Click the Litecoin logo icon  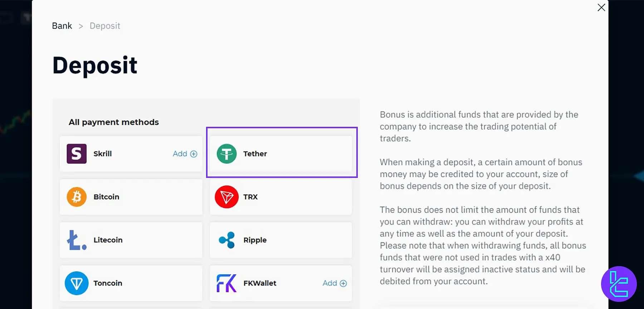(76, 240)
